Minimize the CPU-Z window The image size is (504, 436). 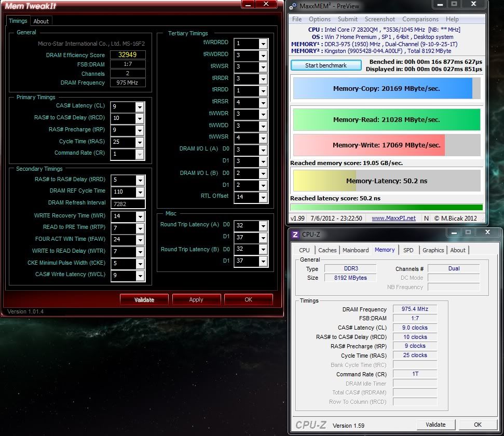click(454, 232)
